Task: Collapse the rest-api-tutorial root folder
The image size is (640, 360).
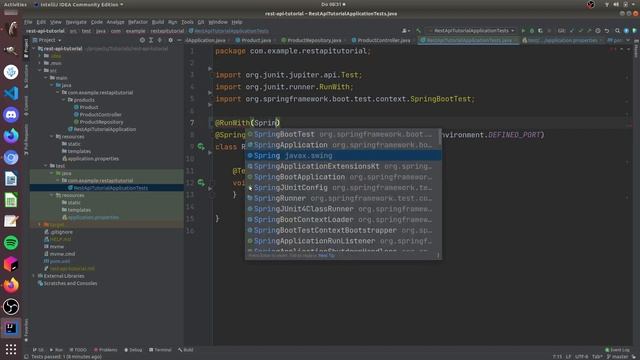Action: [34, 49]
